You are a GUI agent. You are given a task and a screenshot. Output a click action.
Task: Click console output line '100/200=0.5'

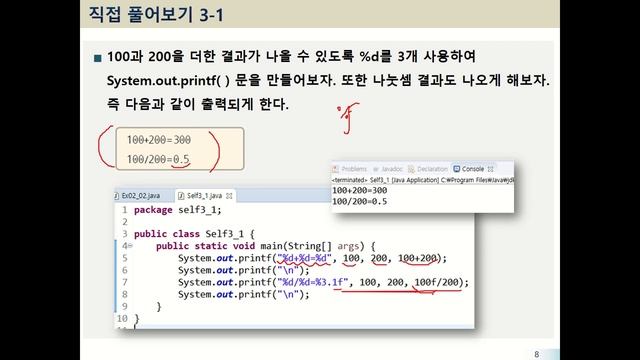[360, 201]
